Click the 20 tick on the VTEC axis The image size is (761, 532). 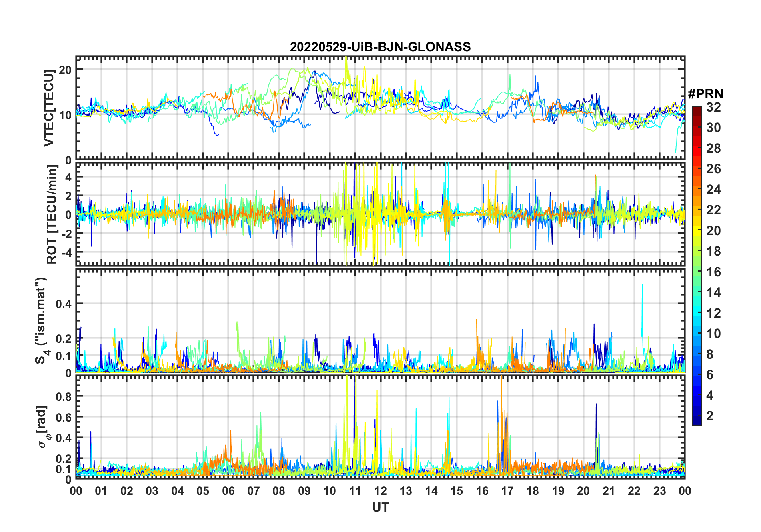point(65,70)
